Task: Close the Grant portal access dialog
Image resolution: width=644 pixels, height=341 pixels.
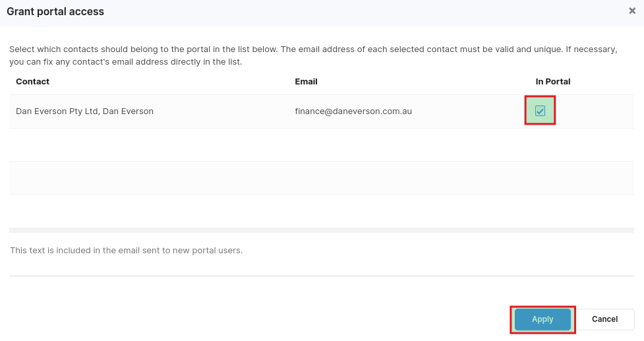Action: pos(632,11)
